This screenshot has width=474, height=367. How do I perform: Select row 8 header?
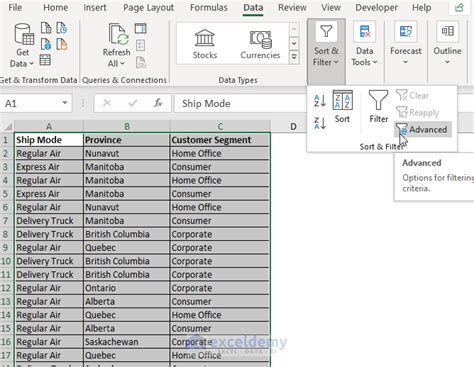click(7, 234)
